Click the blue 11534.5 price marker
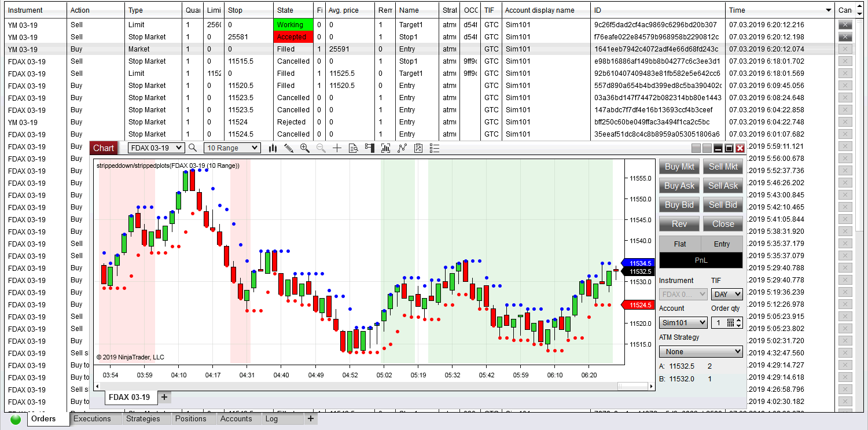 pos(637,263)
